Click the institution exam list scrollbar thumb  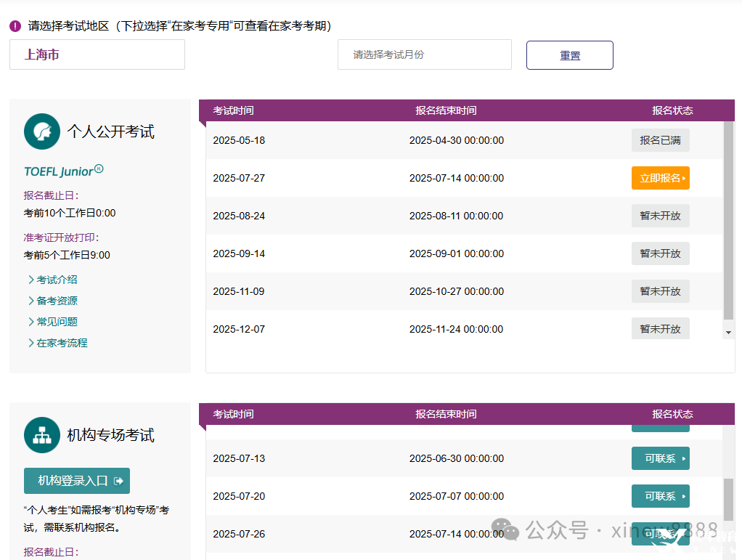(x=729, y=500)
